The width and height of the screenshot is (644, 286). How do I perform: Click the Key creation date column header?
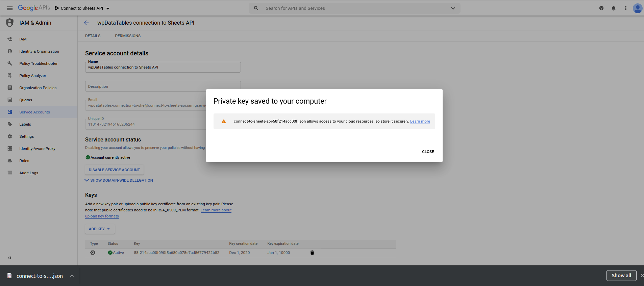click(243, 243)
